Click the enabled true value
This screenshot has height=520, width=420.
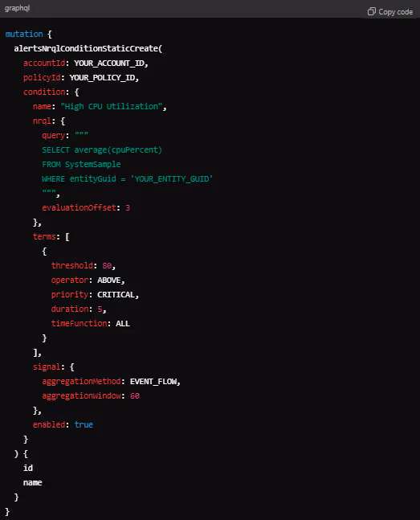84,425
